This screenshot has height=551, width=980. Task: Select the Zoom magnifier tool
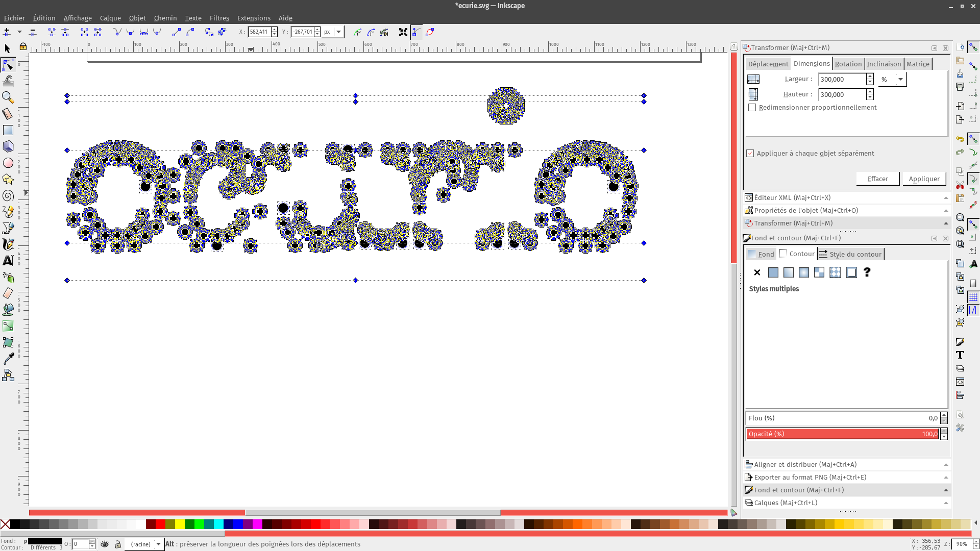click(x=8, y=97)
